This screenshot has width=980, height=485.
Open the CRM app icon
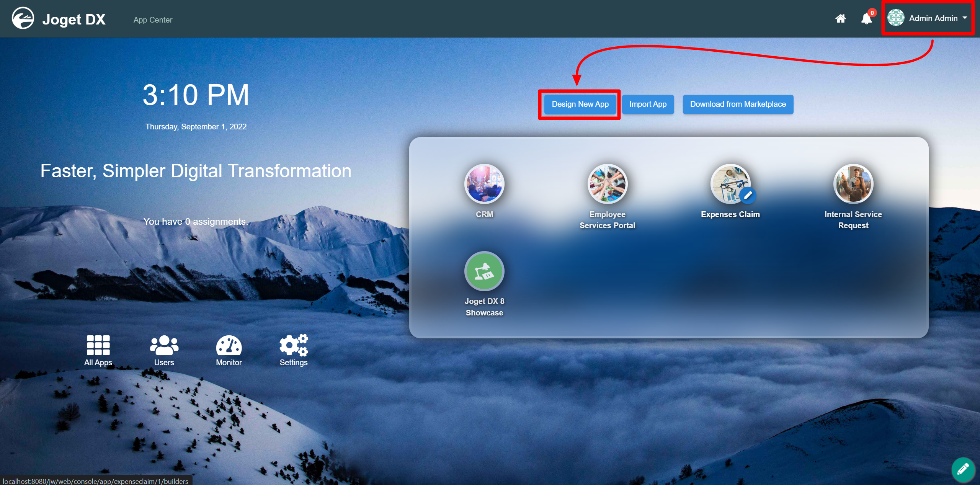[x=484, y=184]
